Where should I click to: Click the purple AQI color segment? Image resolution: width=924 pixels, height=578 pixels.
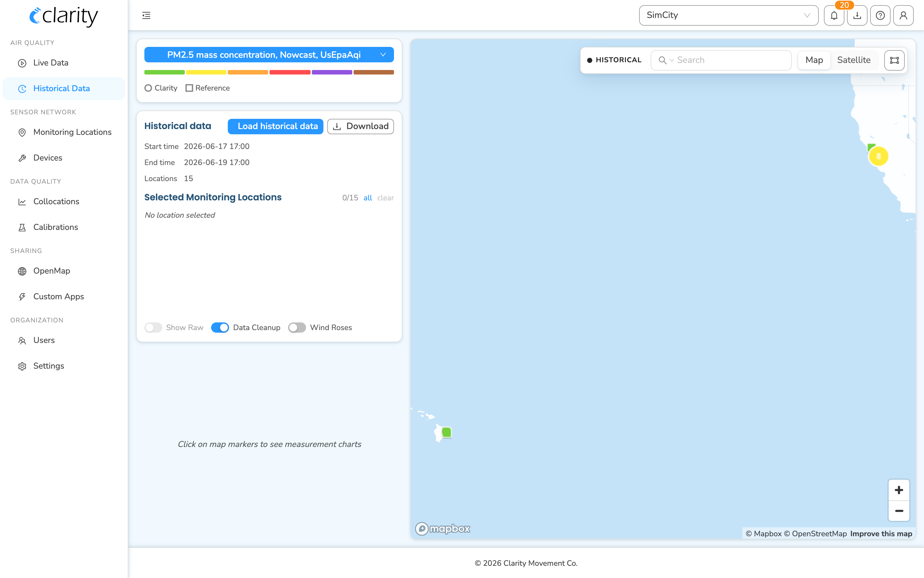(332, 72)
